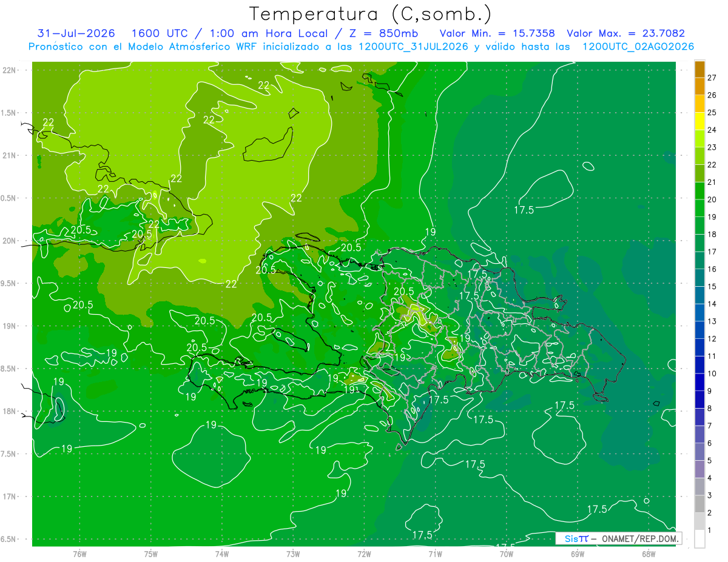
Task: Click the '17N' latitude axis label
Action: click(x=9, y=497)
